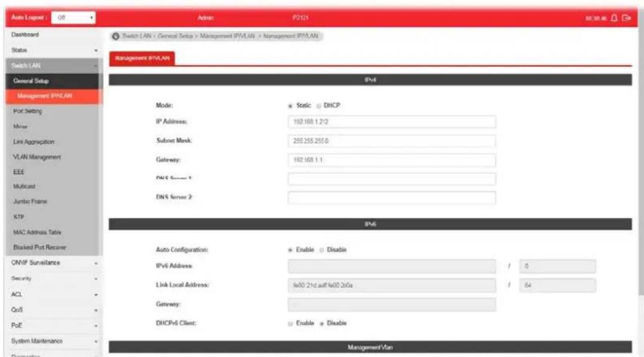
Task: Click the IPv4 section header
Action: 370,80
